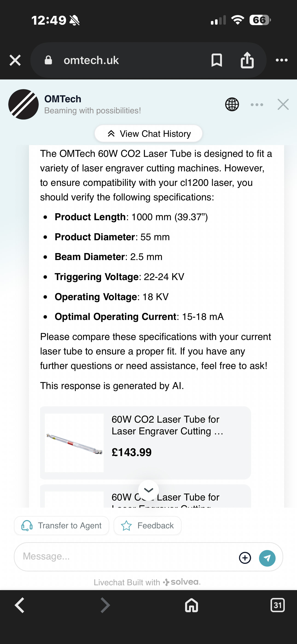Go back with browser back arrow
The width and height of the screenshot is (297, 644).
point(20,605)
